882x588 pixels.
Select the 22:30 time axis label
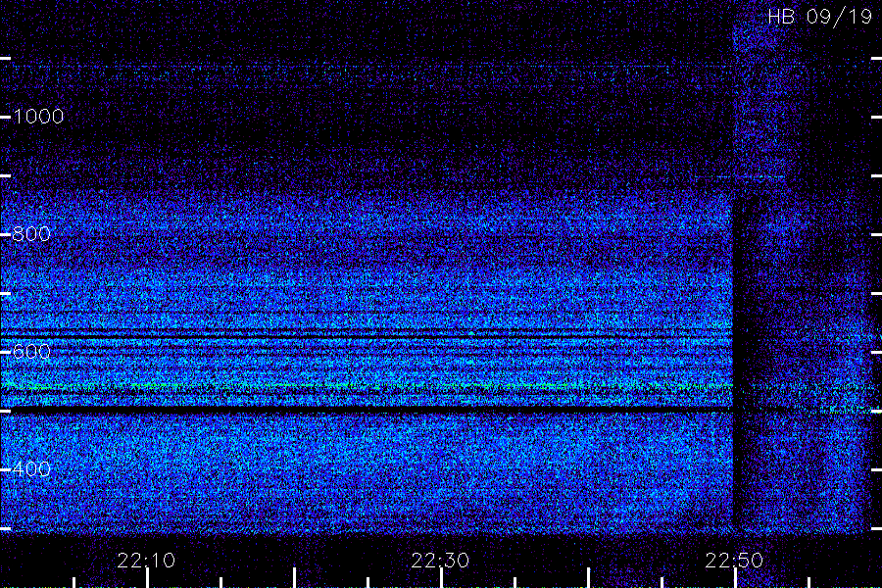pyautogui.click(x=440, y=560)
